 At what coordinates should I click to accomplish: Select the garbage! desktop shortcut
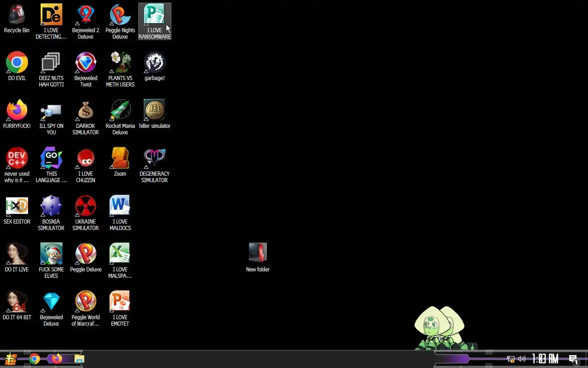154,67
